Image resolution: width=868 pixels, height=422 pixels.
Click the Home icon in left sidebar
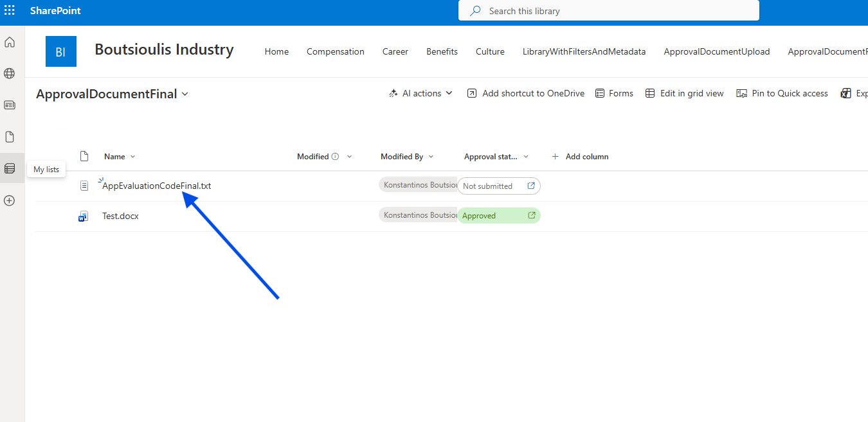point(10,42)
